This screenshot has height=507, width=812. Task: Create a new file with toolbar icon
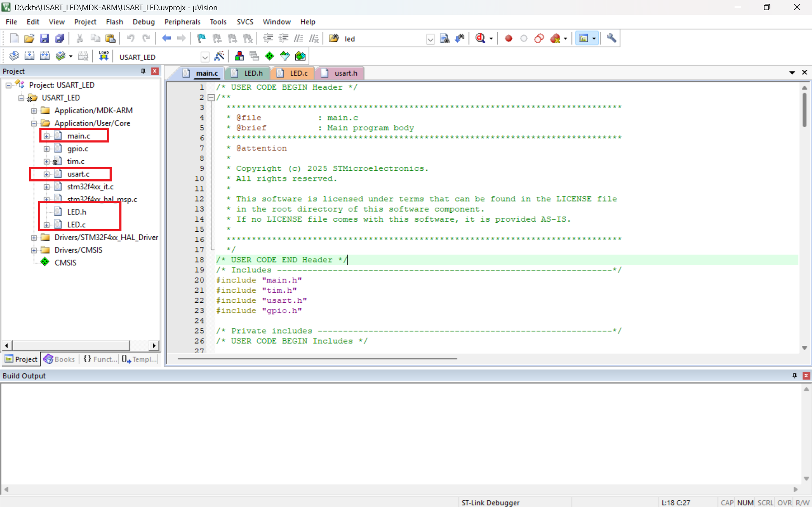coord(14,38)
